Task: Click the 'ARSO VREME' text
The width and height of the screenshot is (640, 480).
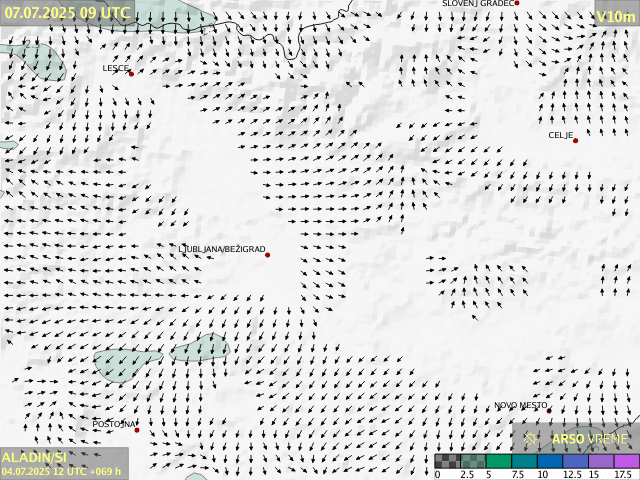Action: point(590,439)
